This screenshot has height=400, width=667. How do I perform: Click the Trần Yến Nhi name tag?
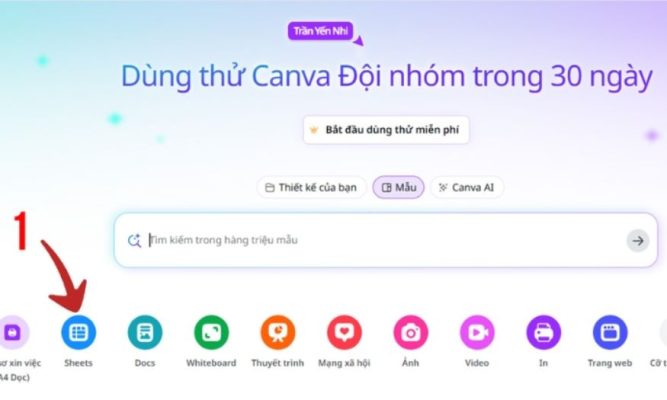tap(321, 31)
